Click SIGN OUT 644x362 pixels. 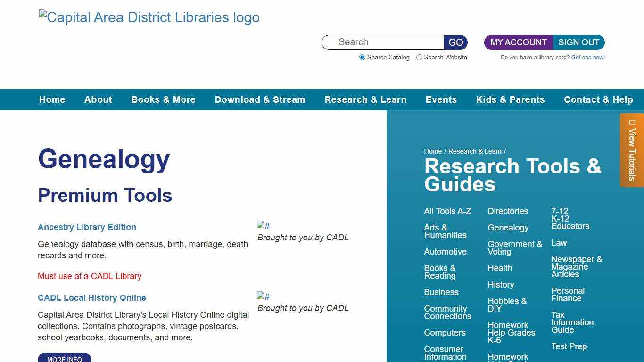tap(579, 42)
